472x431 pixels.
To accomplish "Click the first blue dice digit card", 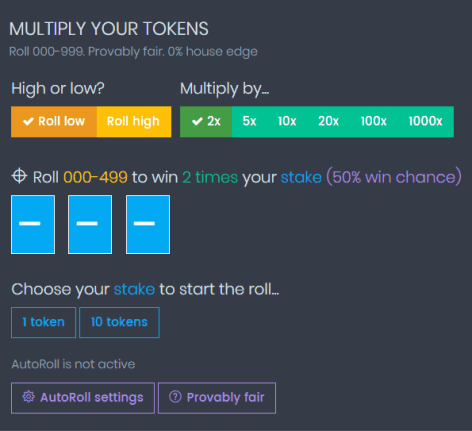I will [33, 225].
